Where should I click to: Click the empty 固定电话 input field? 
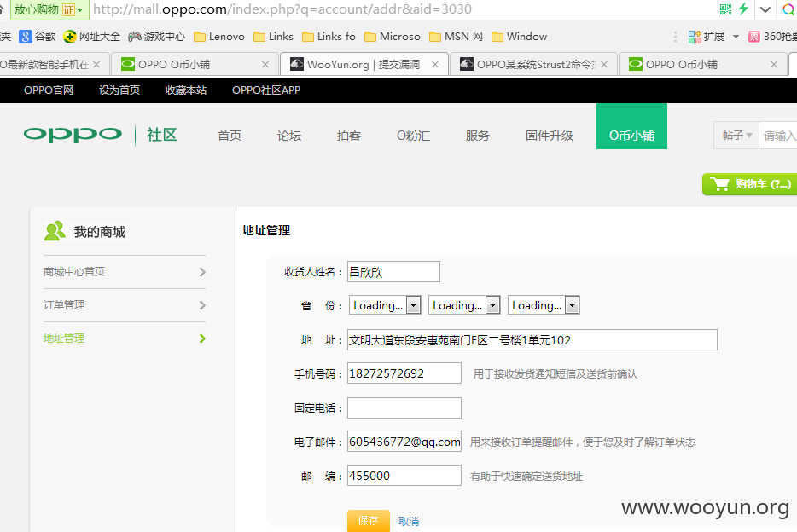click(404, 408)
